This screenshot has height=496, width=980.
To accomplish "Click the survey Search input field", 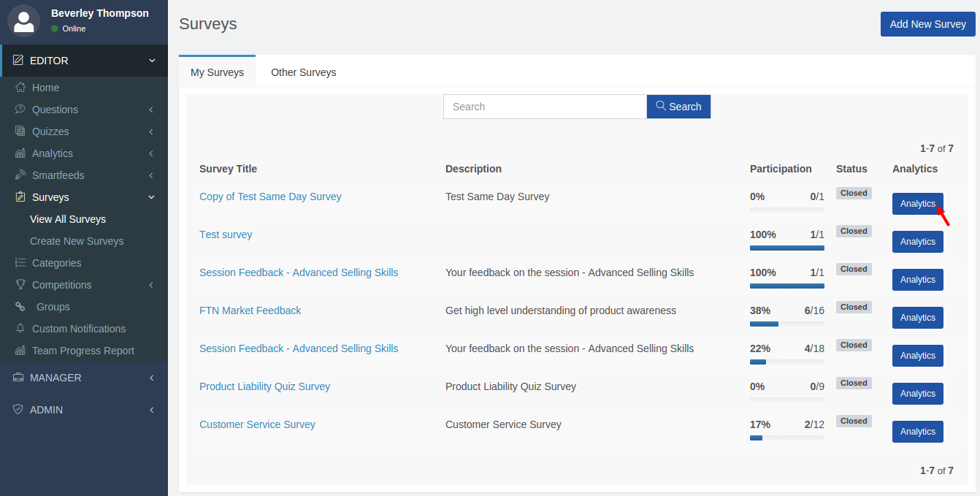I will [x=545, y=107].
